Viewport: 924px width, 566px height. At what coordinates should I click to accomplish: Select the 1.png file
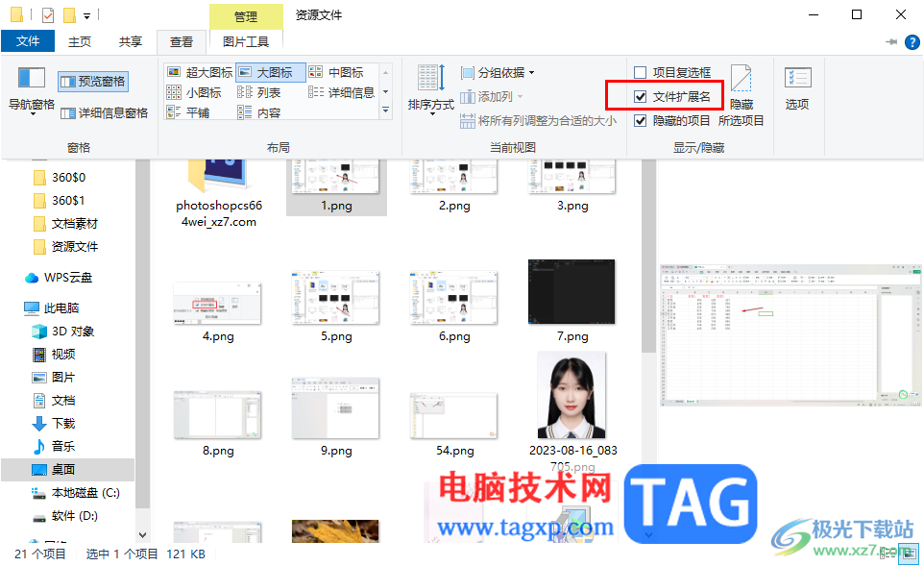pyautogui.click(x=336, y=186)
